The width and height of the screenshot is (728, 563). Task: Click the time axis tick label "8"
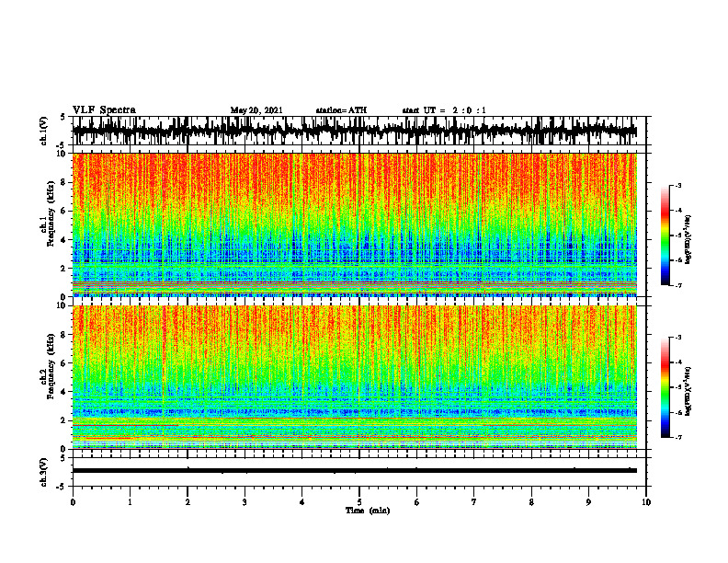point(531,502)
